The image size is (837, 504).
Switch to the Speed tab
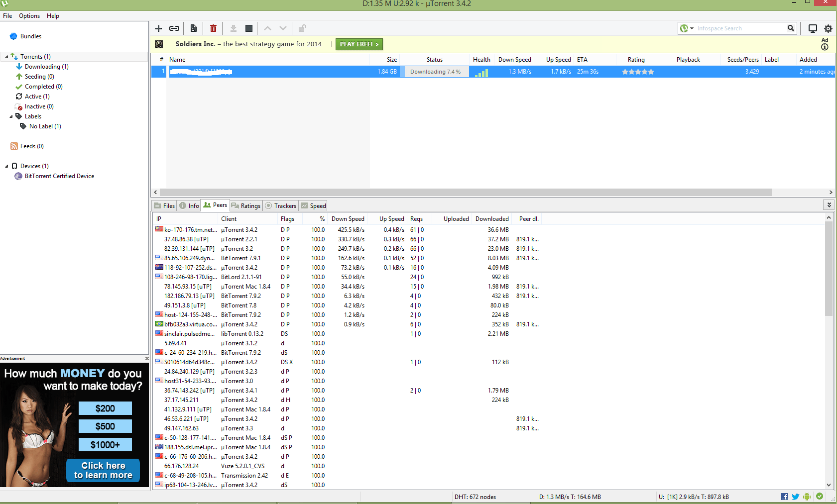[313, 206]
